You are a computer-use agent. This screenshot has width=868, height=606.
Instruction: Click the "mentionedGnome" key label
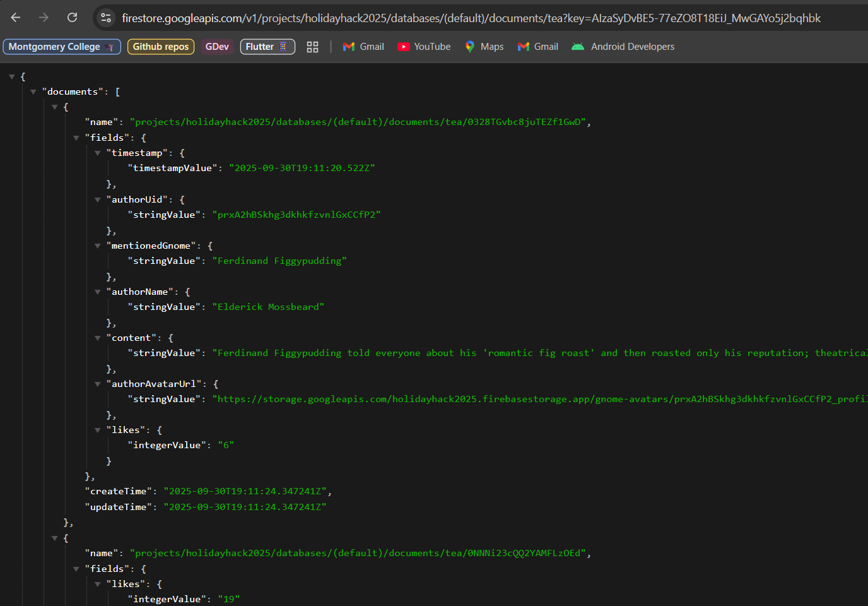pos(151,246)
